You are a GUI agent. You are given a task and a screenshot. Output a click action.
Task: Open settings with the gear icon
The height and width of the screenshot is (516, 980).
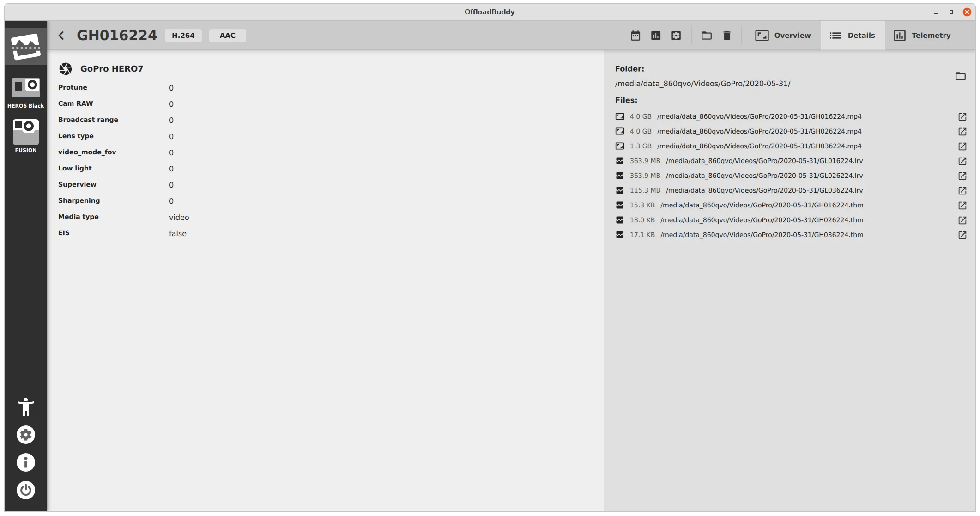(x=26, y=435)
